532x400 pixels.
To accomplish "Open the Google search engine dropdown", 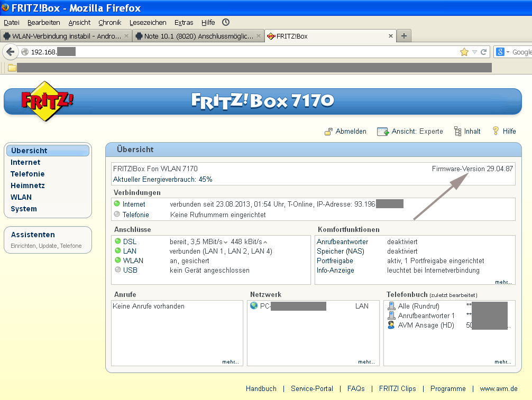I will 503,52.
